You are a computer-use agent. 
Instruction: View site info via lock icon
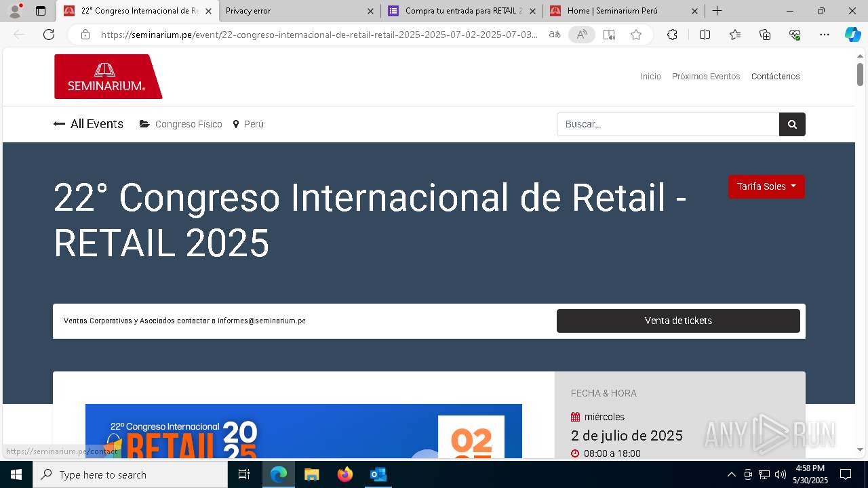[85, 35]
